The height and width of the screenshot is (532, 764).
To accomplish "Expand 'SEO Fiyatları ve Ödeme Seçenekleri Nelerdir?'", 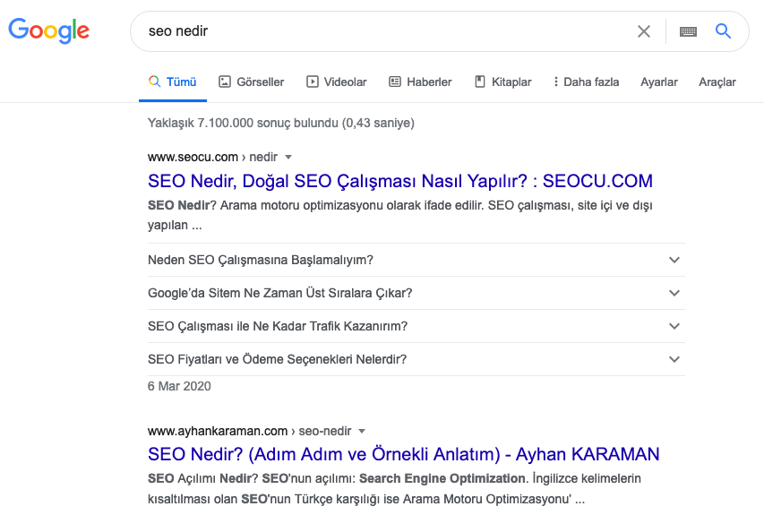I will pyautogui.click(x=416, y=359).
